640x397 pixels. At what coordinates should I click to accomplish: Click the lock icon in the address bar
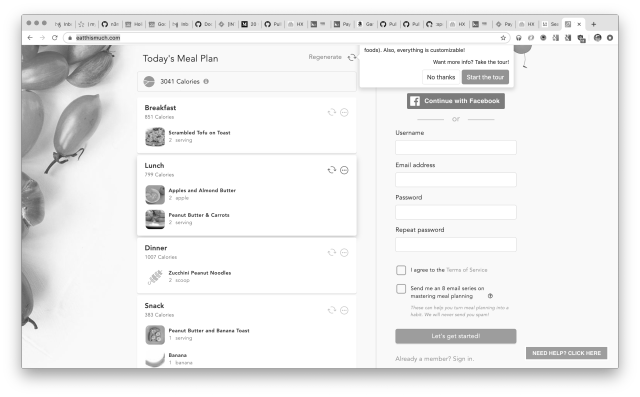coord(70,38)
